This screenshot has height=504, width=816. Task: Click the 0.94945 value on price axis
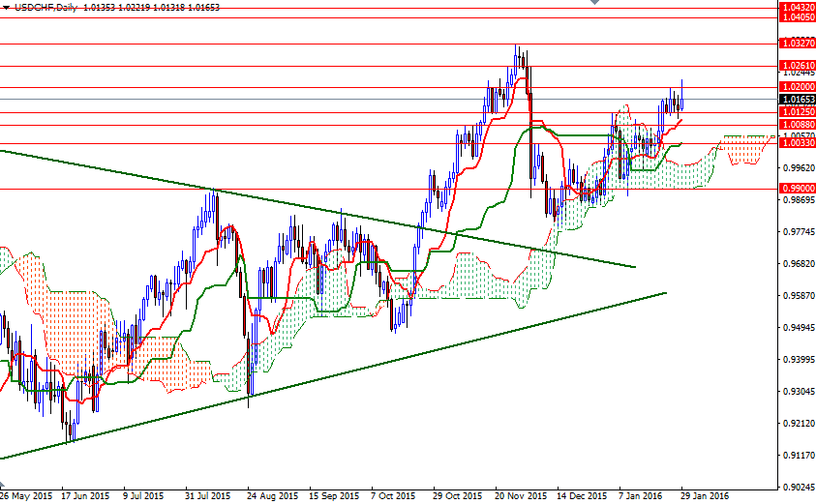coord(799,327)
